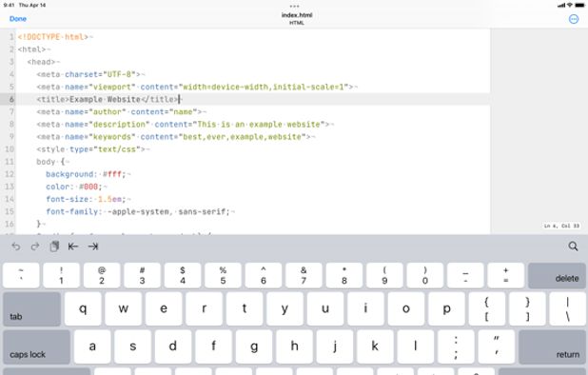Image resolution: width=588 pixels, height=375 pixels.
Task: Tap the 7 / ampersand key
Action: point(304,276)
